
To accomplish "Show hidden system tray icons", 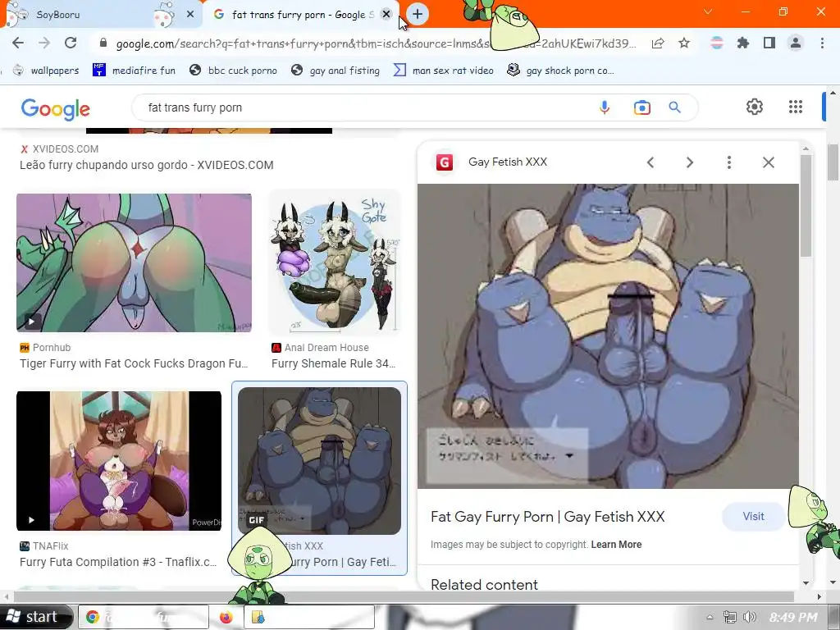I will click(710, 617).
